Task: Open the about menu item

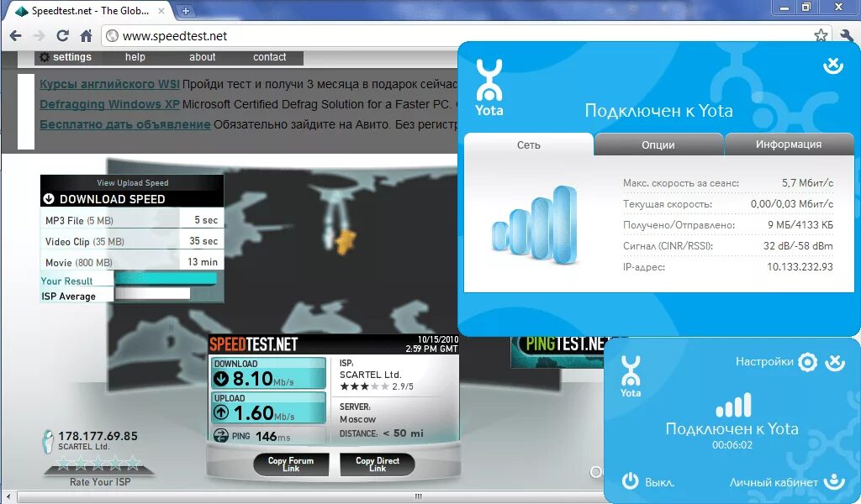Action: click(x=202, y=57)
